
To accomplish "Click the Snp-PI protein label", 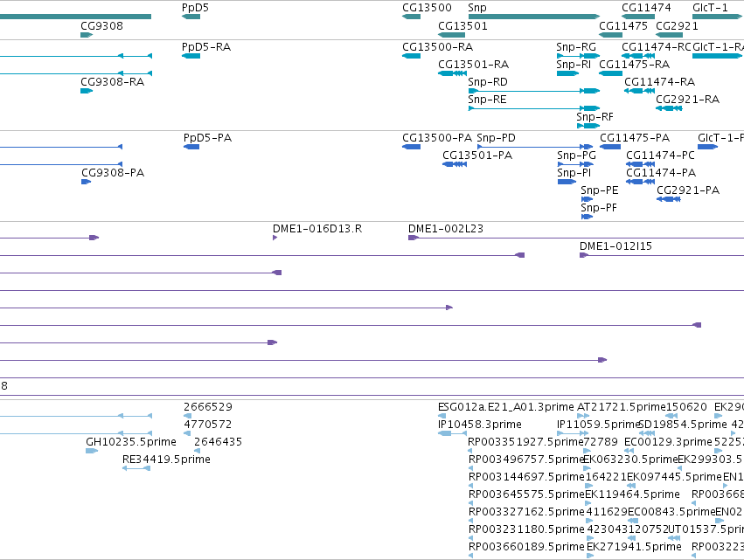I will tap(574, 173).
